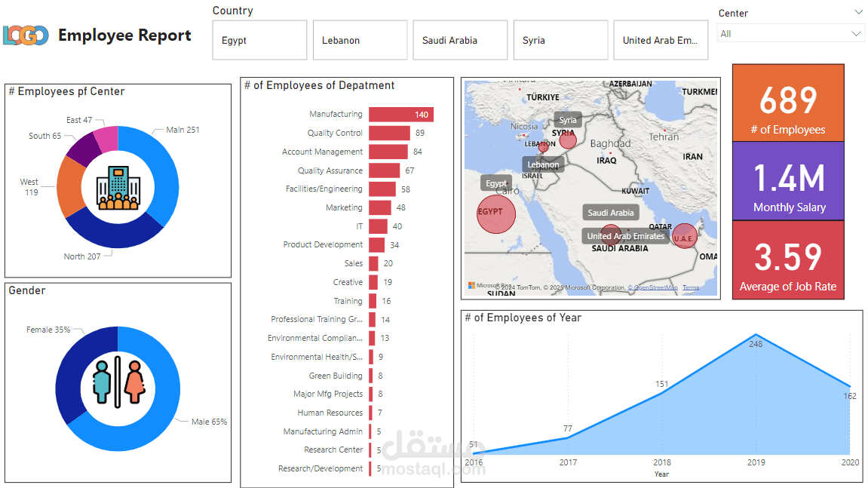Click the Marketing department bar
Viewport: 868px width, 488px height.
pos(380,207)
